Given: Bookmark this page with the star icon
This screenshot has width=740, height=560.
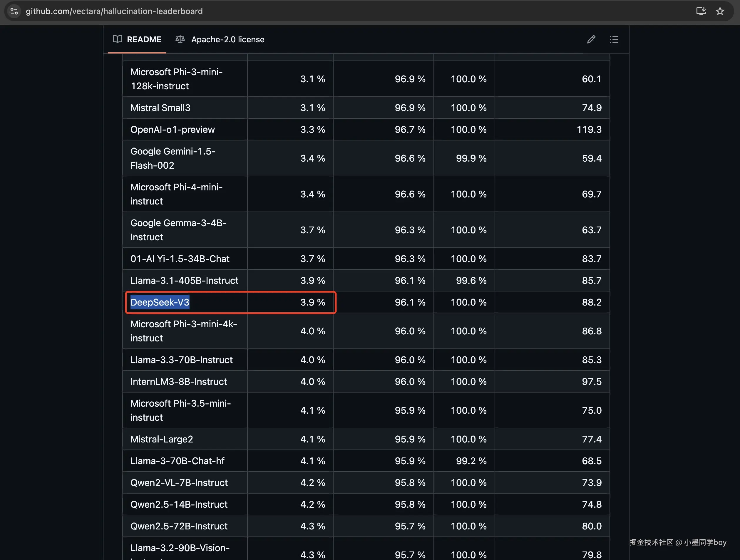Looking at the screenshot, I should coord(720,11).
